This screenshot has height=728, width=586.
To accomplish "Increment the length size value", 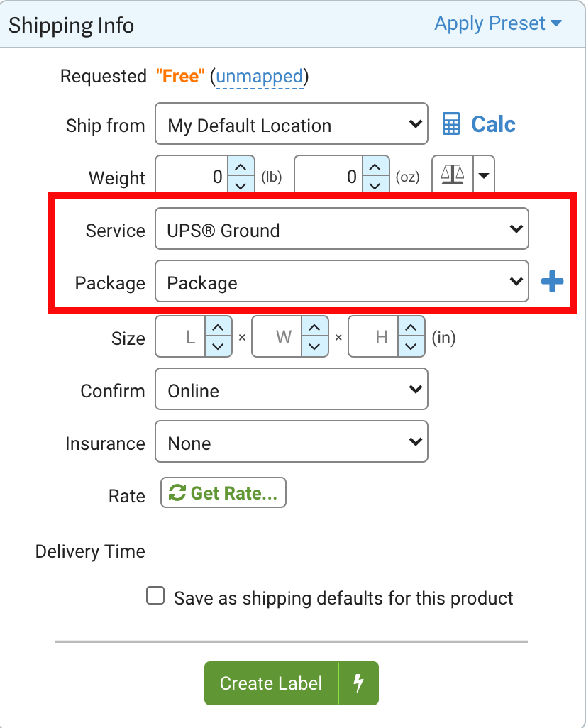I will pyautogui.click(x=218, y=328).
